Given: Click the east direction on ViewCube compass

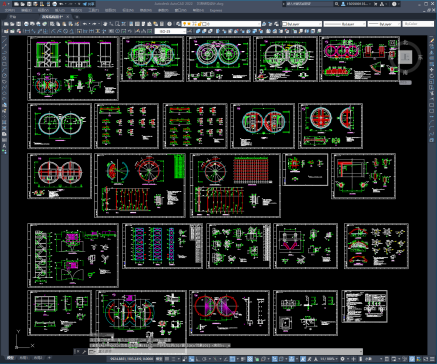Looking at the screenshot, I should [x=421, y=57].
